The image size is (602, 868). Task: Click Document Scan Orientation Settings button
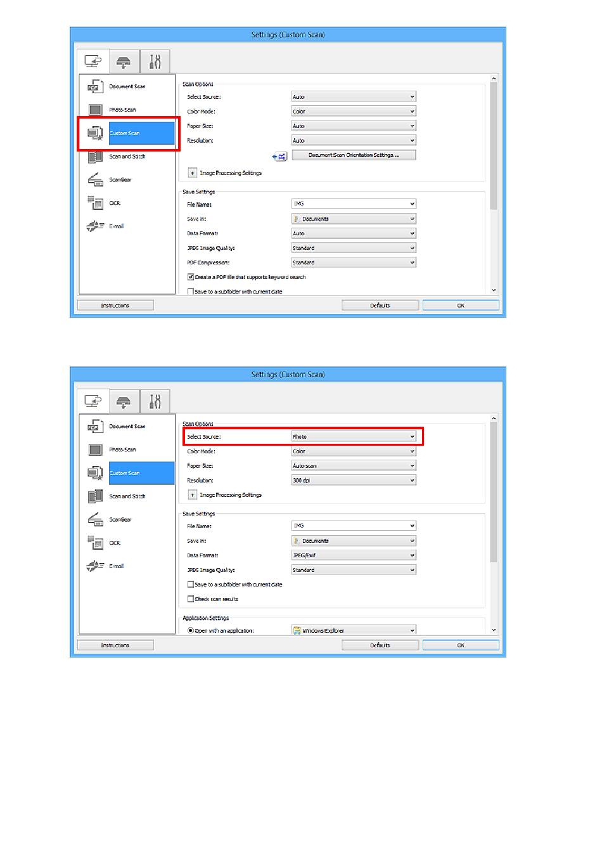354,155
